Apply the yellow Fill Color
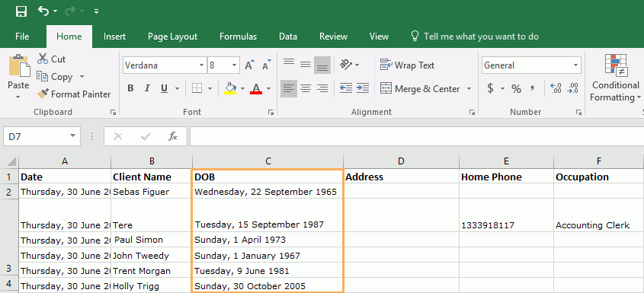The width and height of the screenshot is (644, 293). (x=230, y=88)
